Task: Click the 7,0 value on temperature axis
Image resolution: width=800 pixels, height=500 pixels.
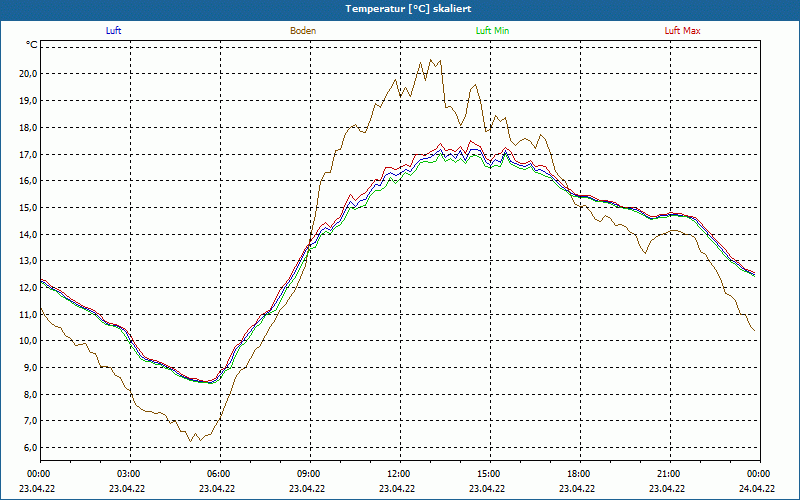Action: (31, 421)
